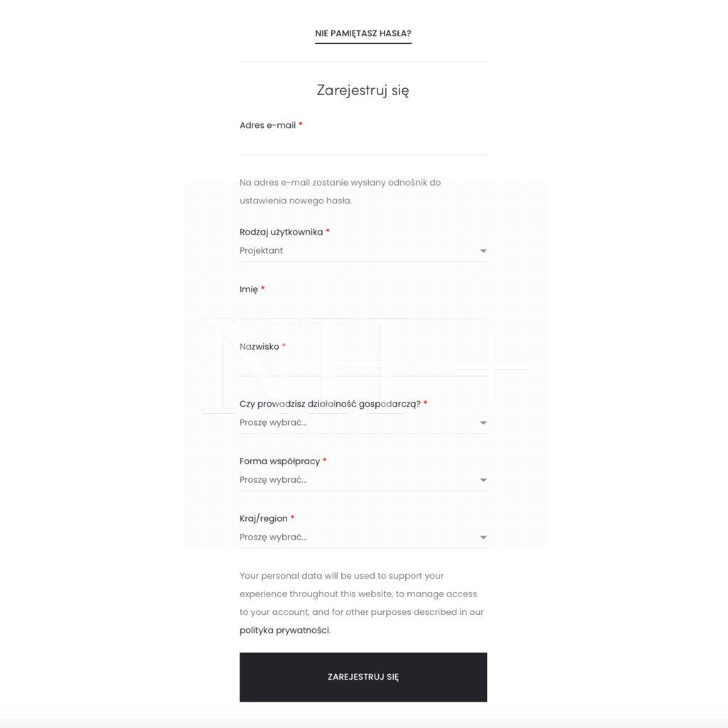
Task: Click the Adres e-mail input field
Action: point(363,144)
